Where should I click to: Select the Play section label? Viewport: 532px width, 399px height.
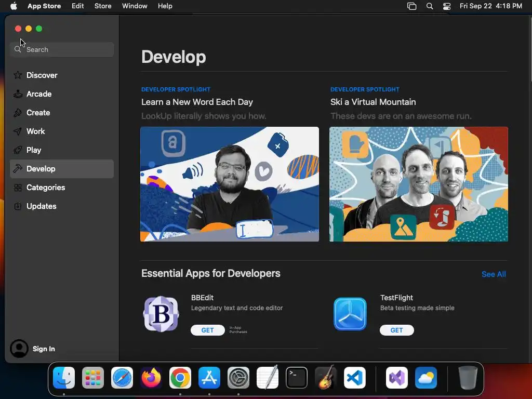(x=34, y=150)
